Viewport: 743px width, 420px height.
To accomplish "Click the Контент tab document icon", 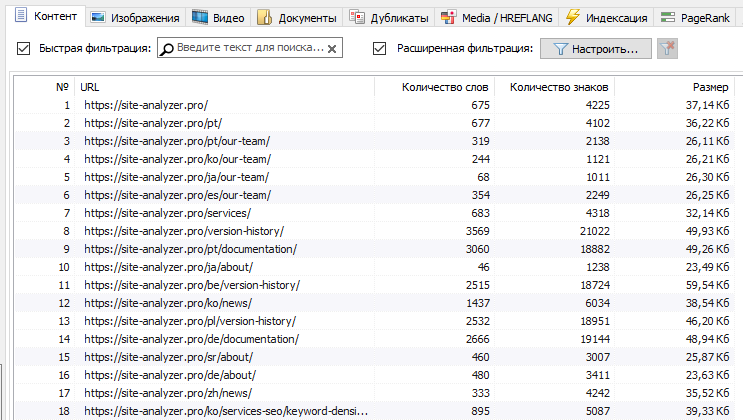I will click(21, 15).
